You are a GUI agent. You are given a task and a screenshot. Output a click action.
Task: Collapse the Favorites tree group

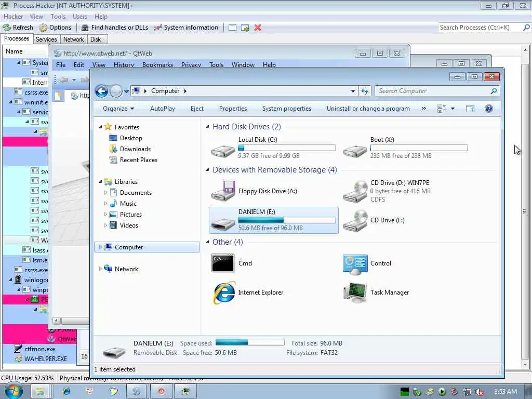(100, 127)
